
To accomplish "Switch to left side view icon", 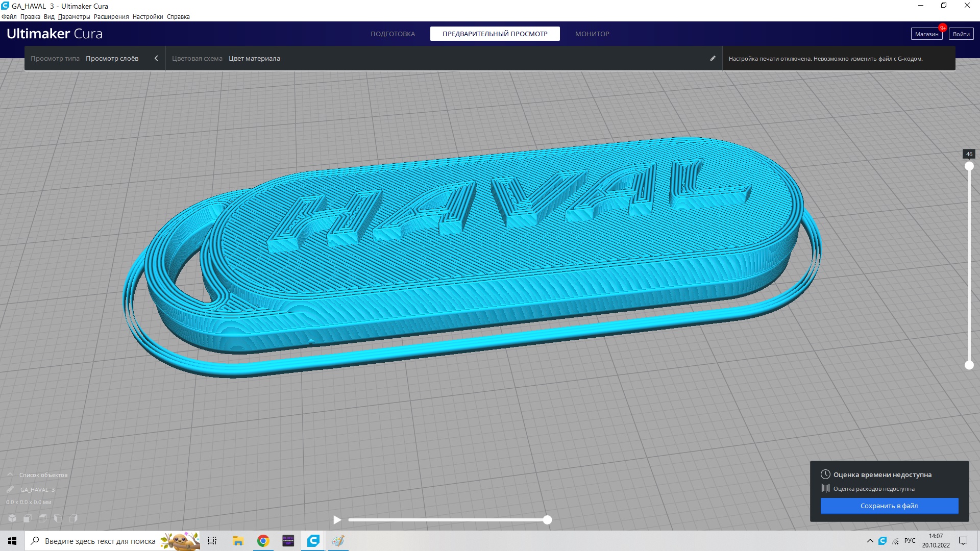I will [58, 518].
